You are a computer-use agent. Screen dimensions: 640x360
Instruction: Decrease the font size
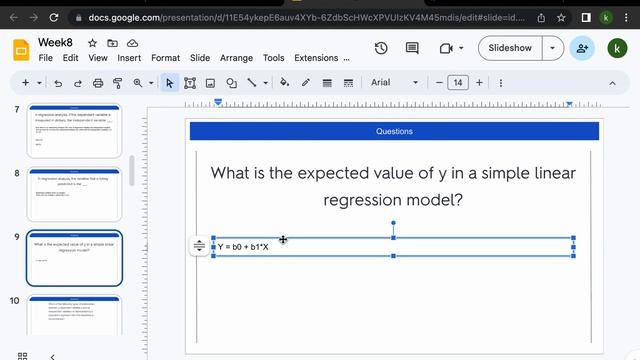[439, 83]
